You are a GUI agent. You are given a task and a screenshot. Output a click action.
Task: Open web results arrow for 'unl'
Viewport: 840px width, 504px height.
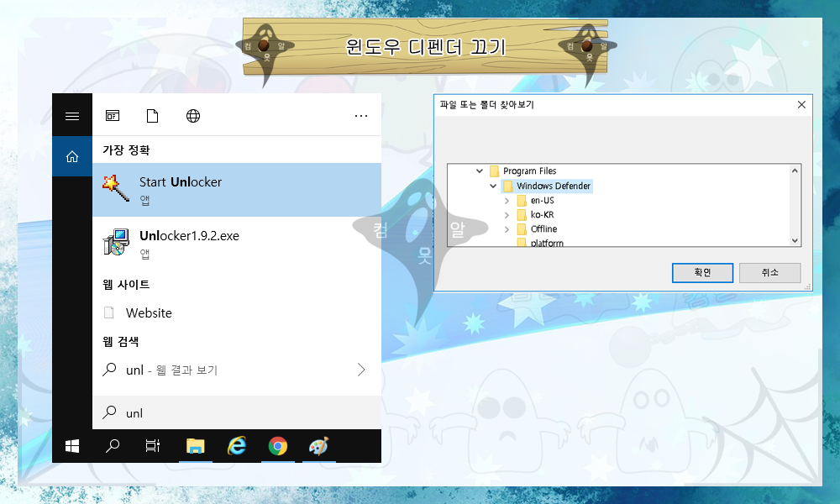tap(361, 370)
